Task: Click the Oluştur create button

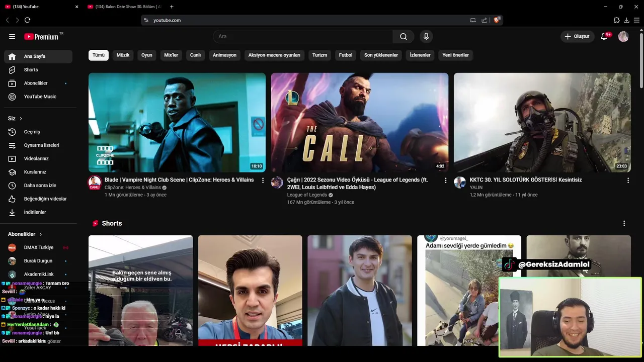Action: click(x=577, y=37)
